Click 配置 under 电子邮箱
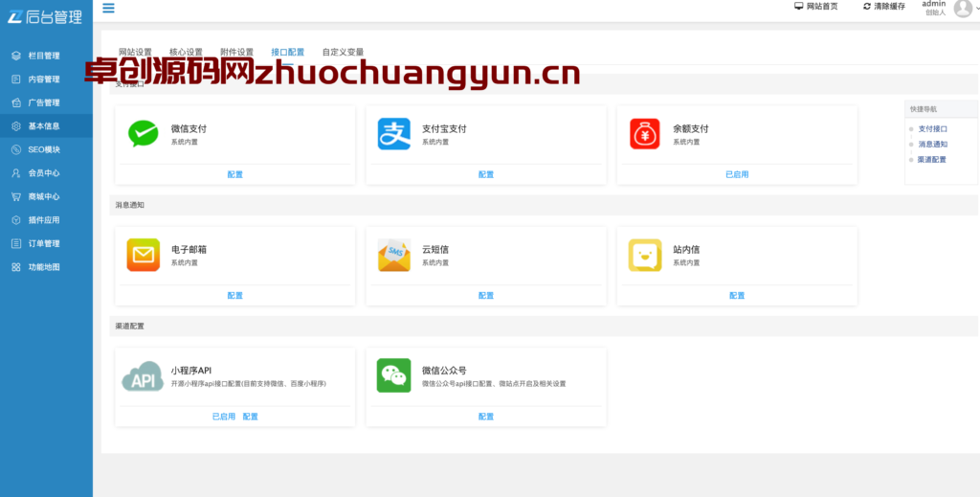The height and width of the screenshot is (497, 980). (x=235, y=296)
